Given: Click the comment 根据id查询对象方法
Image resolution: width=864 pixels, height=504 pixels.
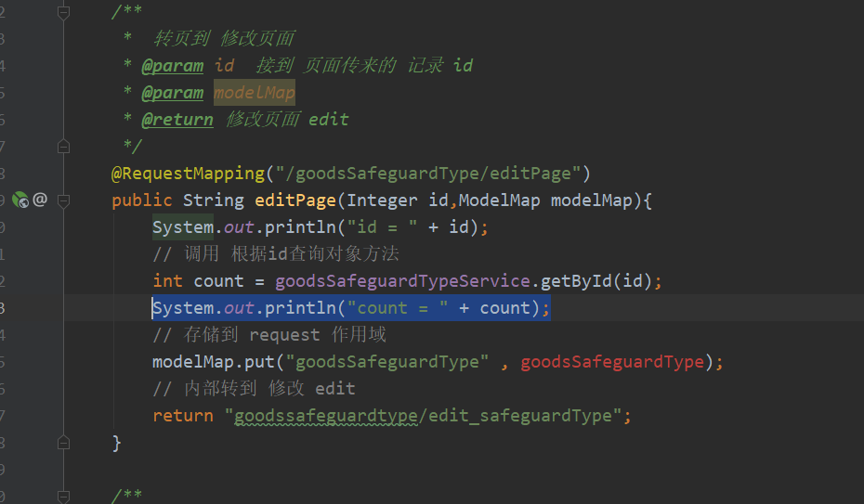Looking at the screenshot, I should [276, 253].
